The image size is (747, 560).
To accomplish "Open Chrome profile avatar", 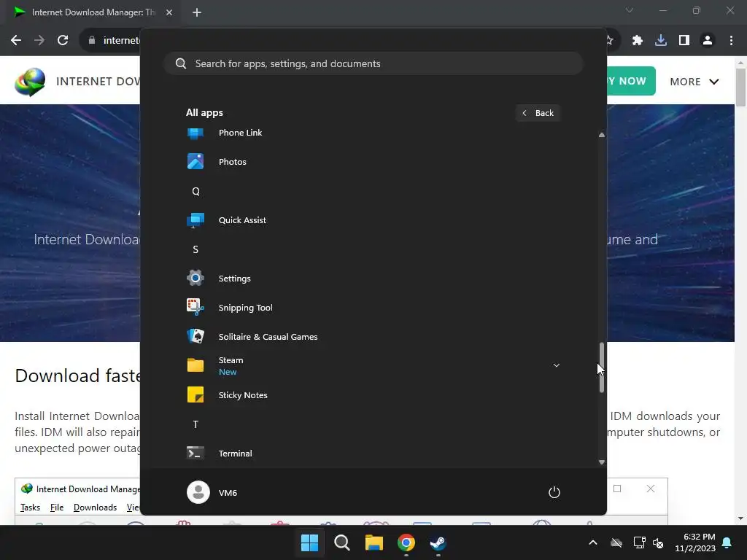I will pos(708,41).
